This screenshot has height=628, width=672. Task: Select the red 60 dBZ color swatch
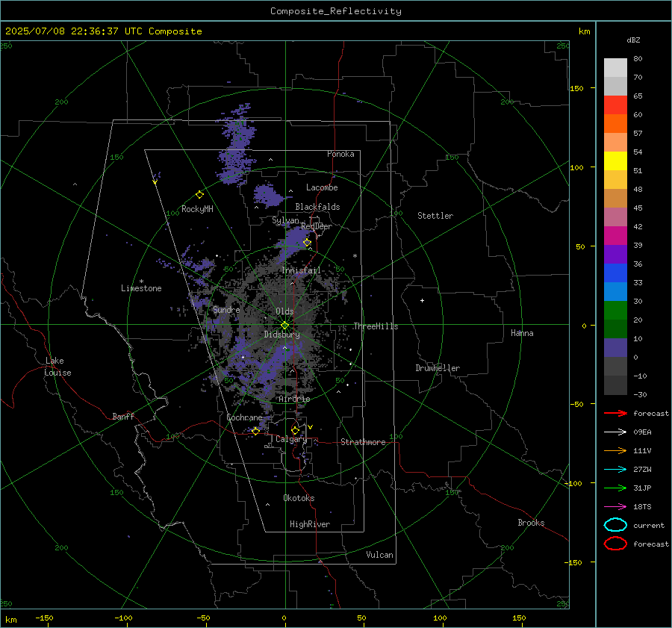tap(615, 105)
